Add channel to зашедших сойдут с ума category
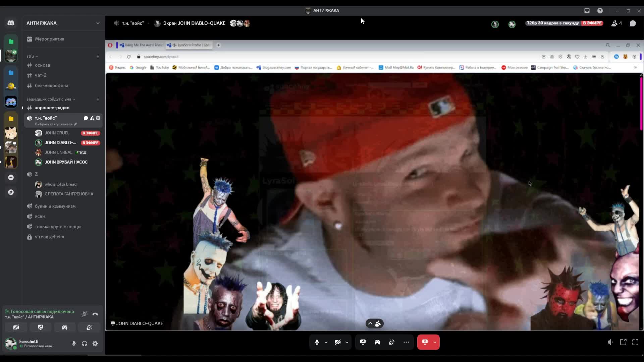Image resolution: width=644 pixels, height=362 pixels. tap(98, 99)
